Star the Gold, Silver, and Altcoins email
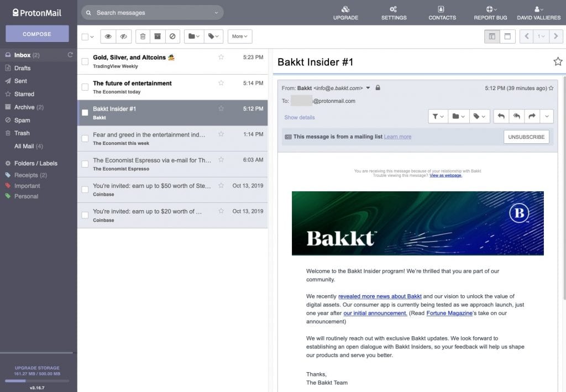 [x=221, y=57]
